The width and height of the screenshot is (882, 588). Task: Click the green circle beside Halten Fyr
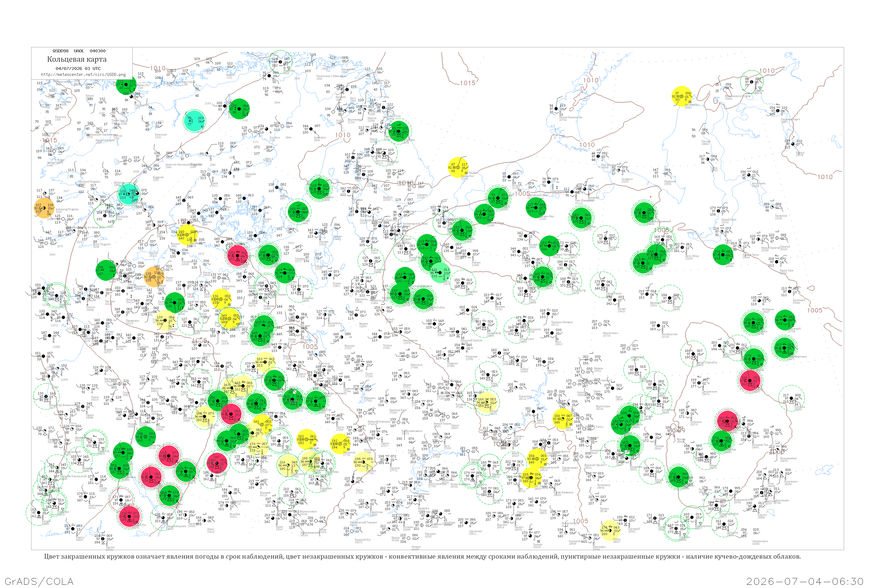(x=126, y=85)
